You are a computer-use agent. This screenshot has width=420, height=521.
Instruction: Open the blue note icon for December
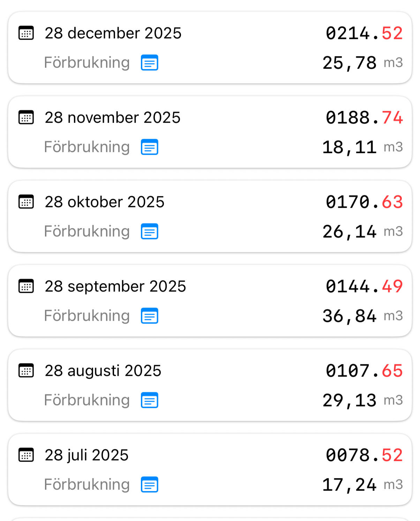point(149,63)
